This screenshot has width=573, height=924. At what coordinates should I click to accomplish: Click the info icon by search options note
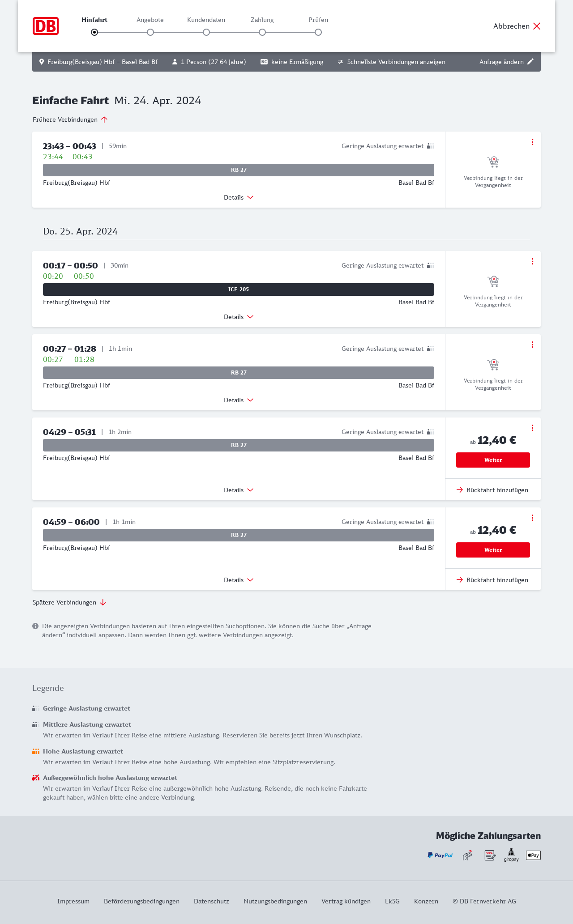[x=35, y=626]
